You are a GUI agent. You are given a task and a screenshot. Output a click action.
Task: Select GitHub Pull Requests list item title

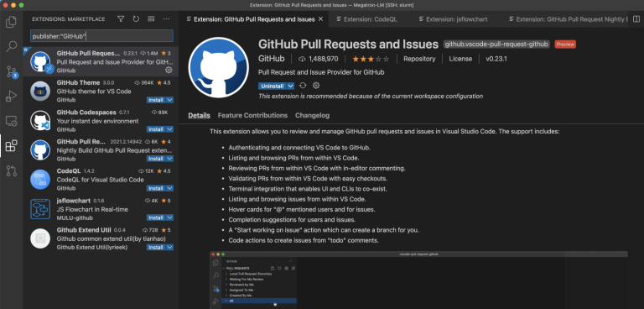point(88,54)
